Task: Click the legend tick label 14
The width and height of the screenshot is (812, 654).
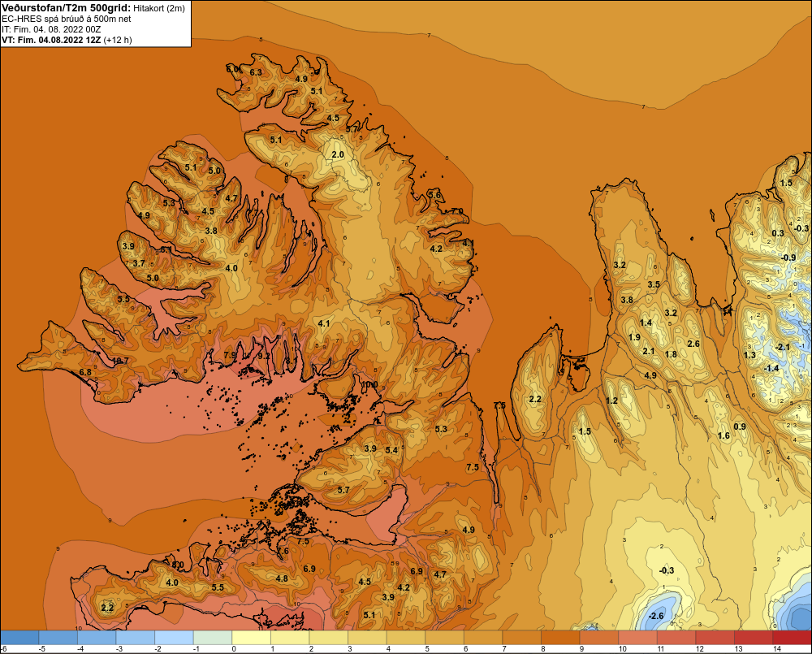Action: pos(777,649)
